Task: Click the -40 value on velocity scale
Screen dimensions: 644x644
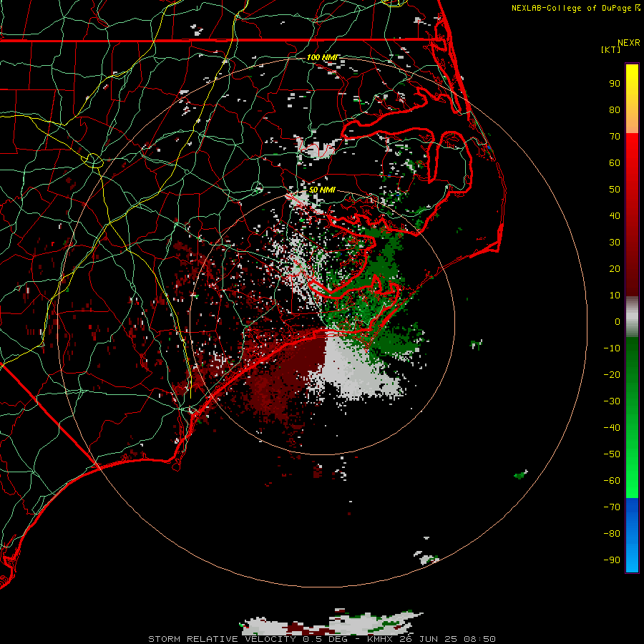Action: [612, 428]
